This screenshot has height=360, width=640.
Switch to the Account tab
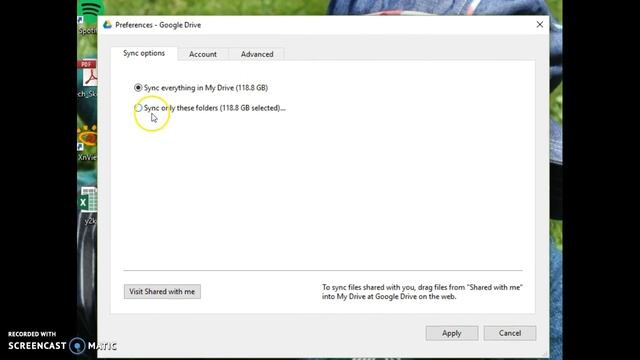(x=203, y=54)
